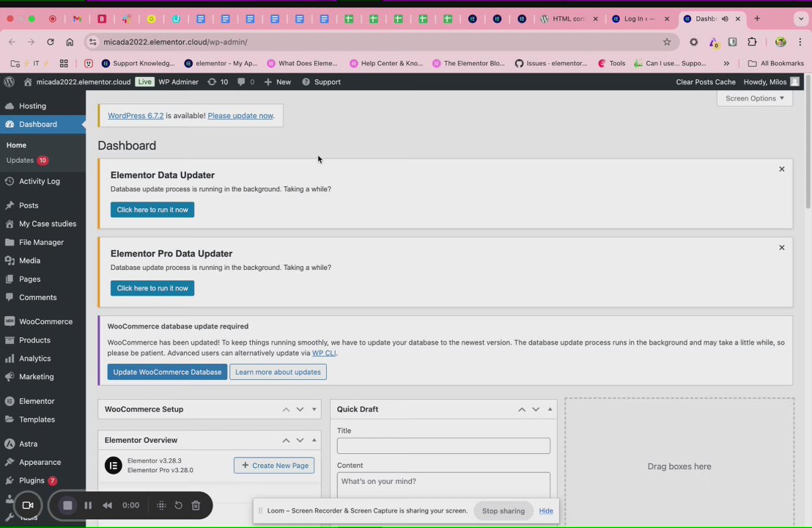Viewport: 812px width, 528px height.
Task: Open Updates submenu with badge 10
Action: [x=27, y=161]
